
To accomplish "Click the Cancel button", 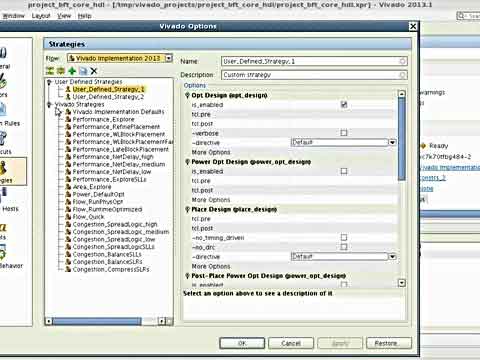I will click(x=291, y=343).
